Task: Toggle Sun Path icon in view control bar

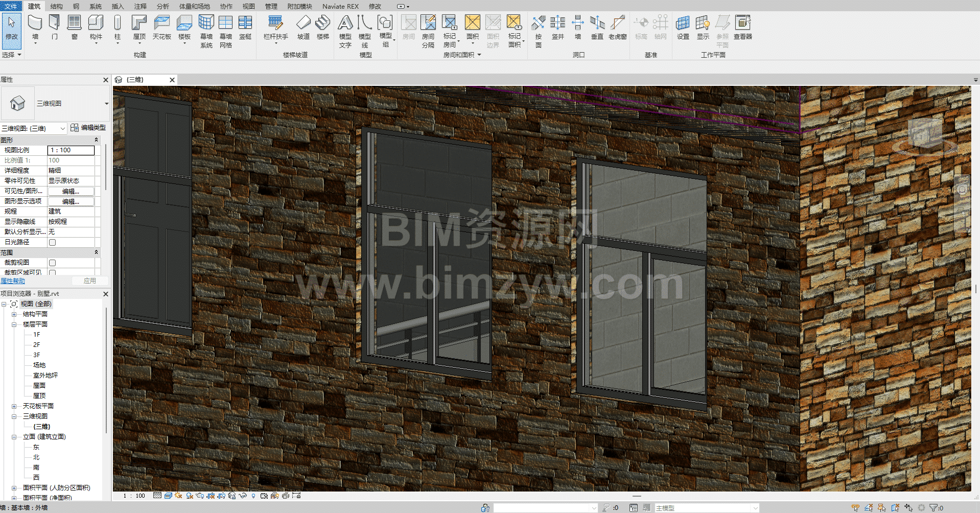Action: pos(178,496)
